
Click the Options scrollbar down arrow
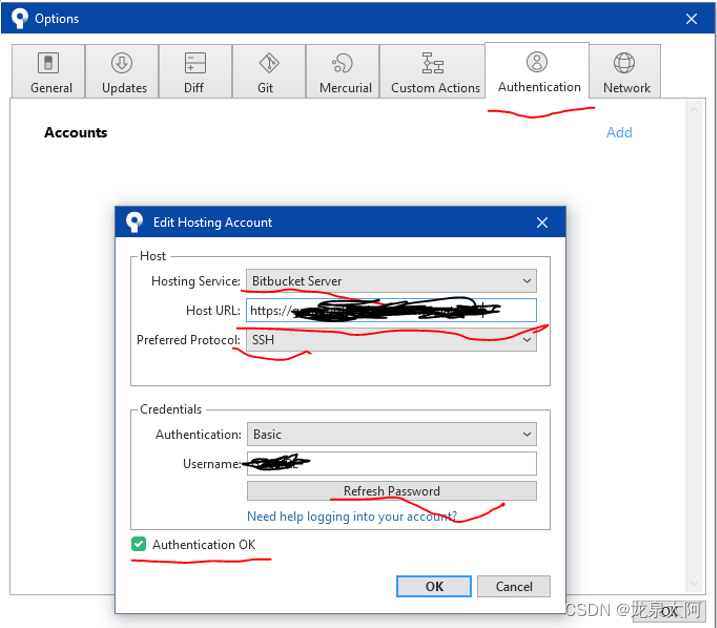tap(694, 583)
